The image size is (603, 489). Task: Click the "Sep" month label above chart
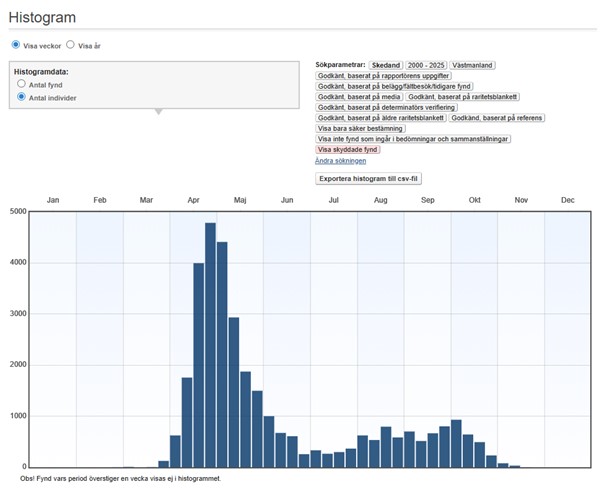428,201
